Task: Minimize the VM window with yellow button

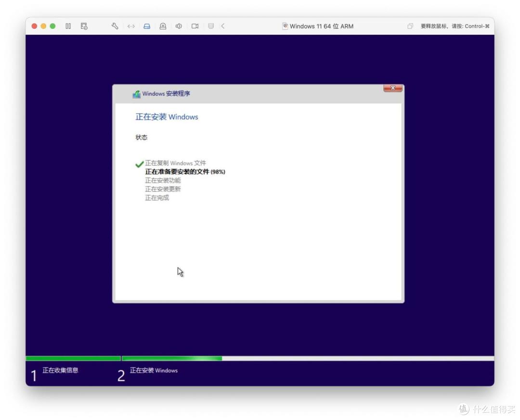Action: tap(43, 26)
